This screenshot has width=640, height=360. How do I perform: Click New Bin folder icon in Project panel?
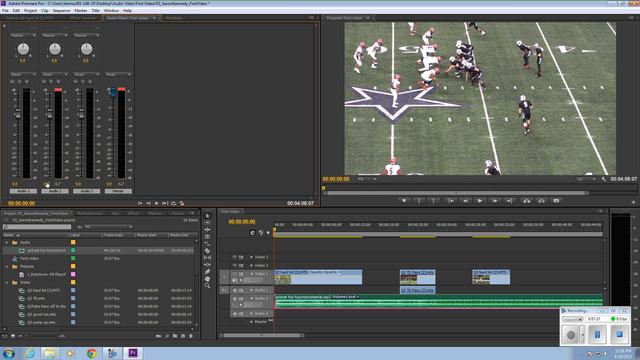pos(175,336)
